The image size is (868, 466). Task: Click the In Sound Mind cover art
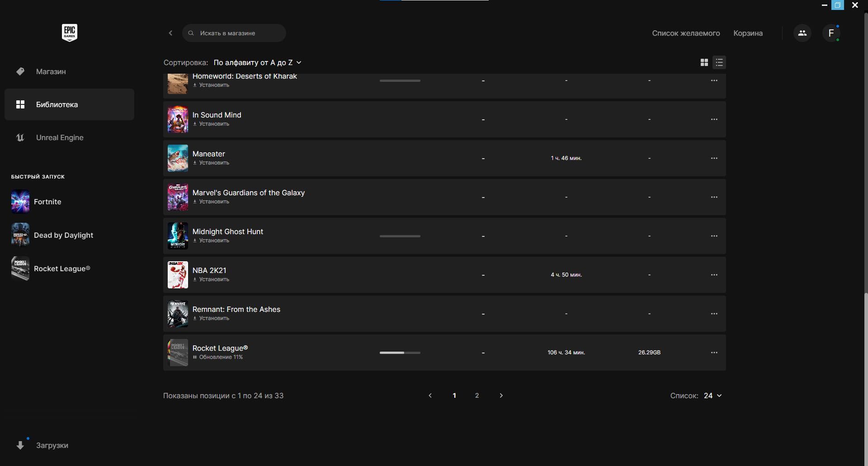[x=178, y=119]
